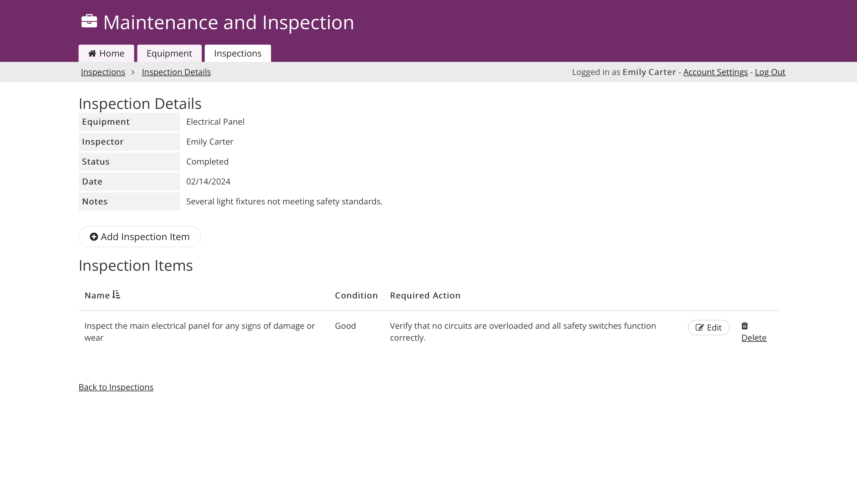Open the Equipment tab

(x=169, y=53)
